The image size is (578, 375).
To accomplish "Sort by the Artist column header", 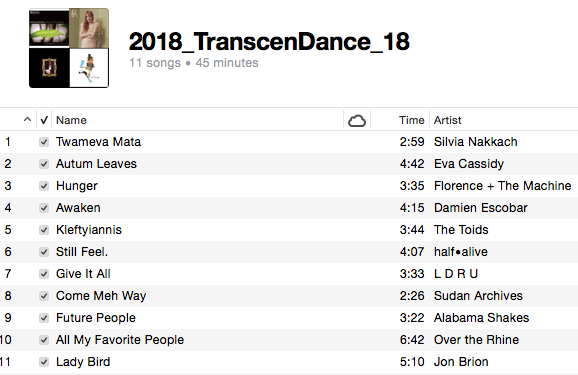I will 448,120.
